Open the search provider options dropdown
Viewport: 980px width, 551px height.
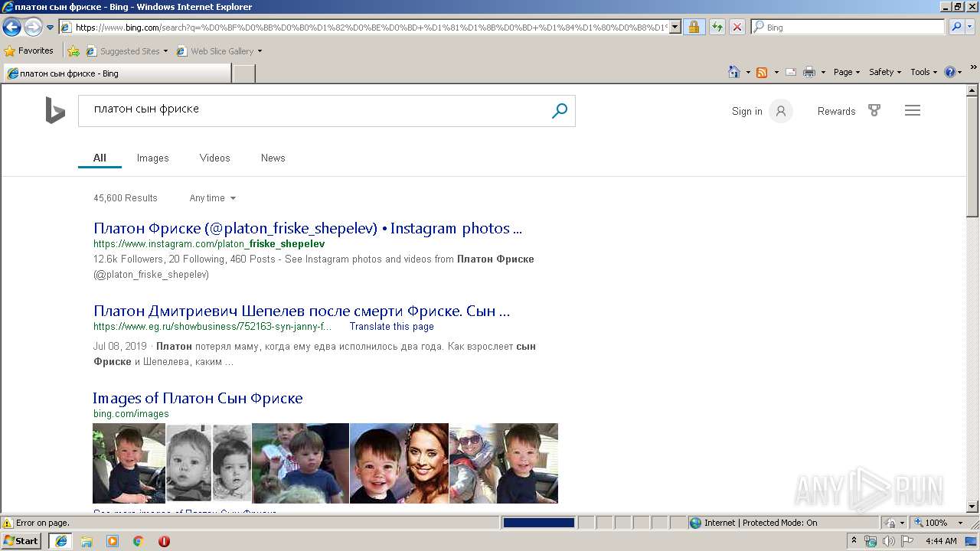click(971, 28)
